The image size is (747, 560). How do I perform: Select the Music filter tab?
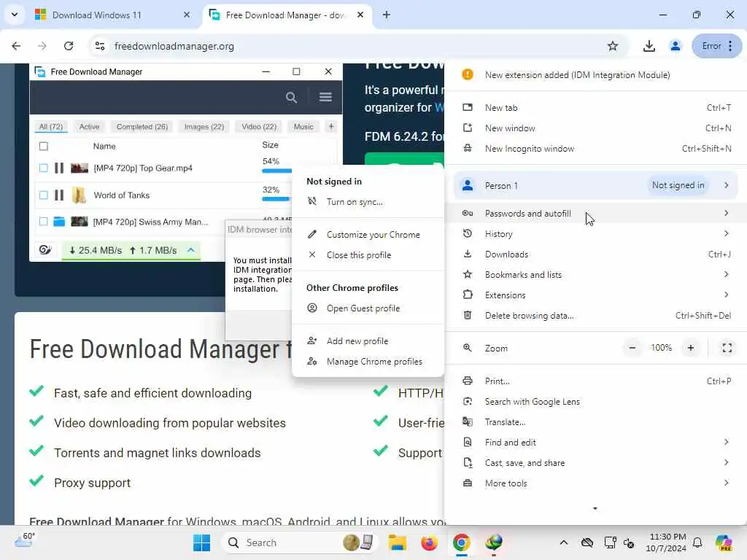(x=303, y=127)
